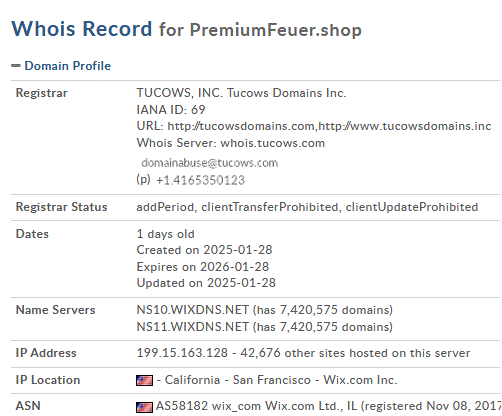Click the flag icon in ASN row
The height and width of the screenshot is (416, 502).
click(144, 407)
